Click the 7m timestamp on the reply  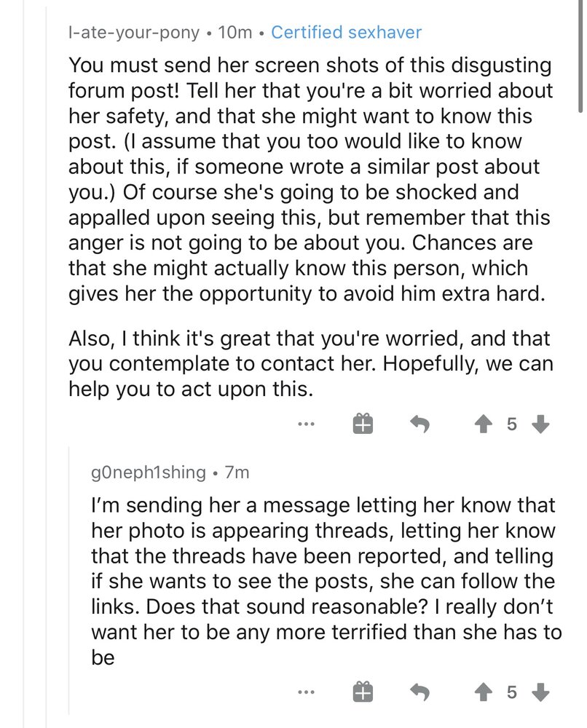237,472
